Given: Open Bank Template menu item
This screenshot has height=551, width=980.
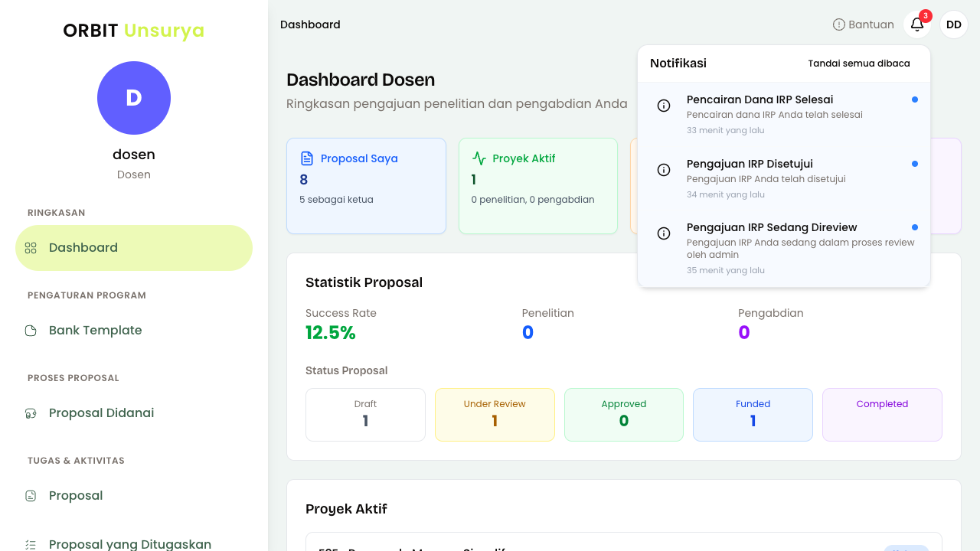Looking at the screenshot, I should click(134, 331).
